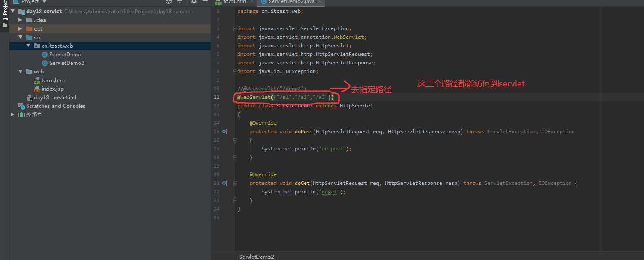Click the module file icon beside day18_servlet.iml

(29, 98)
